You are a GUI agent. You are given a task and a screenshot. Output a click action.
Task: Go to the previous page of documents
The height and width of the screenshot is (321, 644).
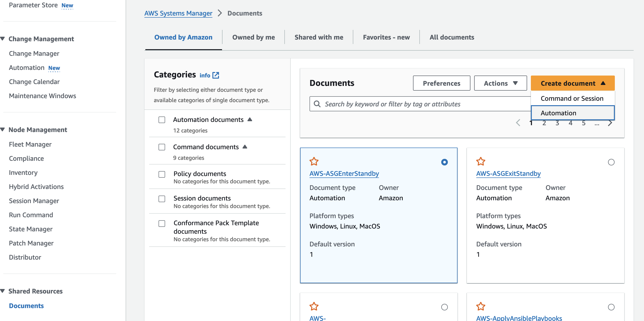tap(518, 123)
